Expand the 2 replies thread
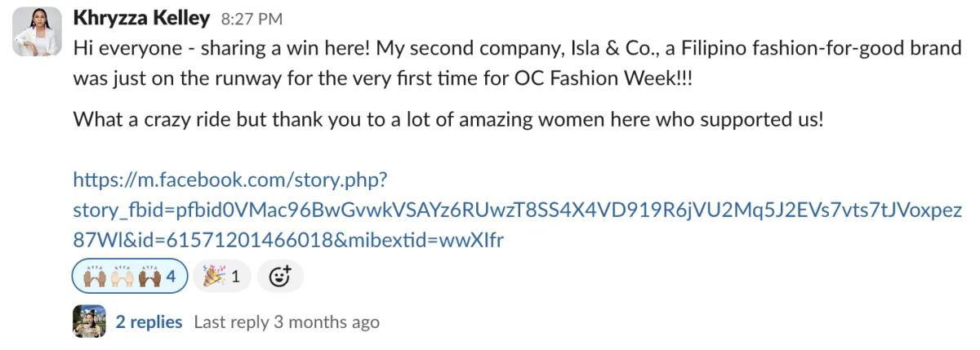Screen dimensions: 980x350 (x=149, y=322)
